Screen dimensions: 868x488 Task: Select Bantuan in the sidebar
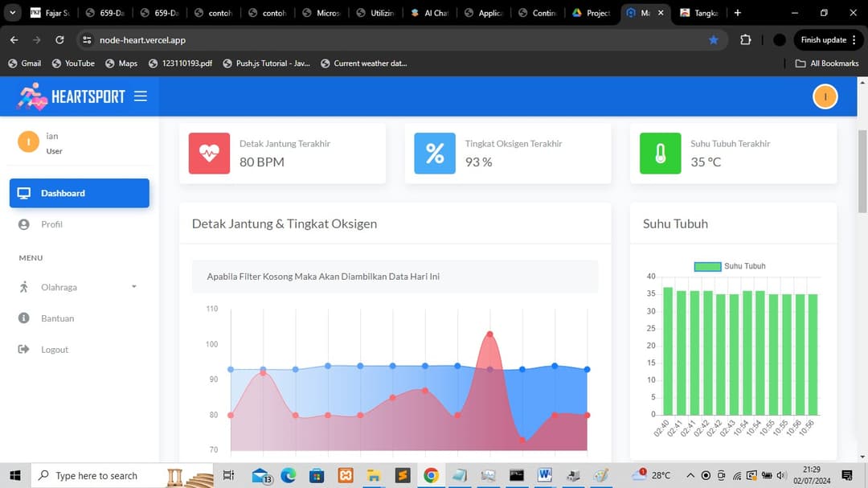click(57, 318)
